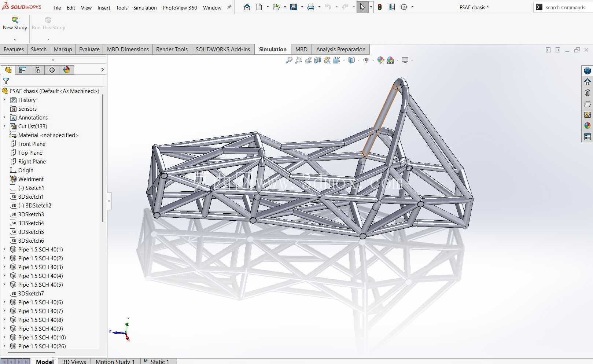The width and height of the screenshot is (593, 364).
Task: Switch to Motion Study 1 tab
Action: click(115, 361)
